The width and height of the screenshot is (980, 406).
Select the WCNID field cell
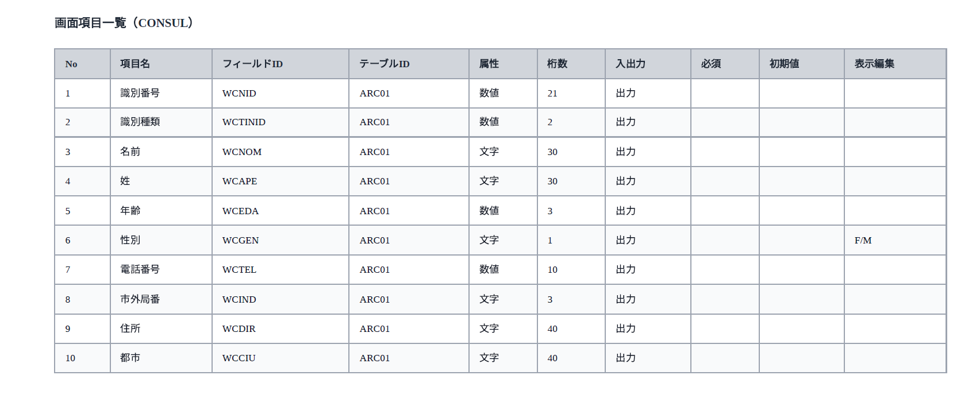click(x=280, y=93)
